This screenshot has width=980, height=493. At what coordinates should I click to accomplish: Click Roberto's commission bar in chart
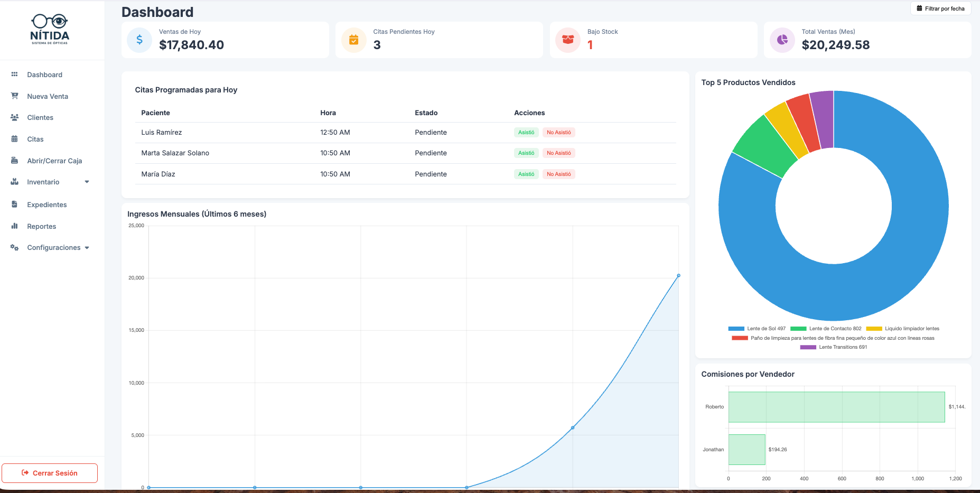836,407
